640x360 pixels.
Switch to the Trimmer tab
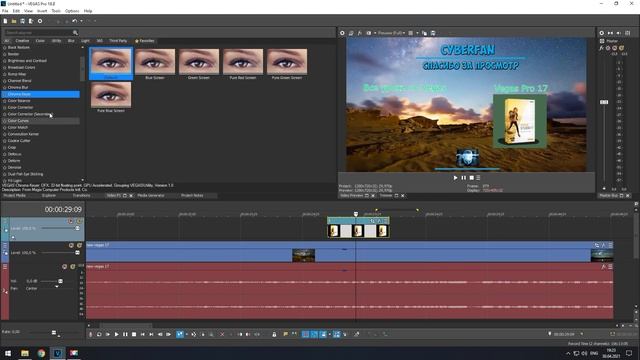(x=386, y=196)
